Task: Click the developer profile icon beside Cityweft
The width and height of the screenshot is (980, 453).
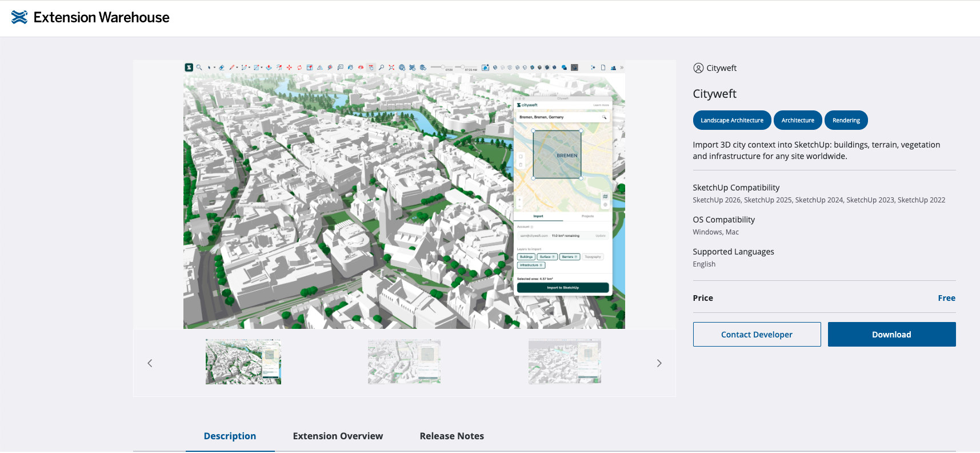Action: pyautogui.click(x=698, y=68)
